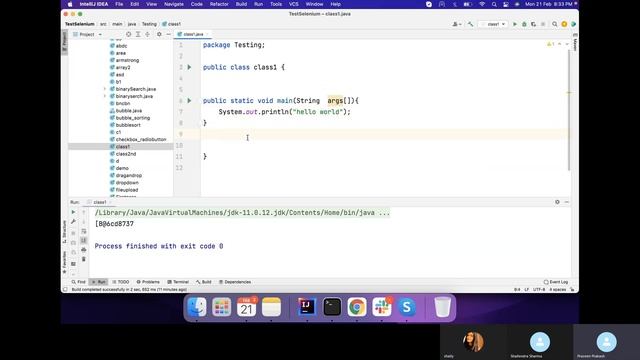
Task: Open the user account icon in the toolbar
Action: point(456,24)
